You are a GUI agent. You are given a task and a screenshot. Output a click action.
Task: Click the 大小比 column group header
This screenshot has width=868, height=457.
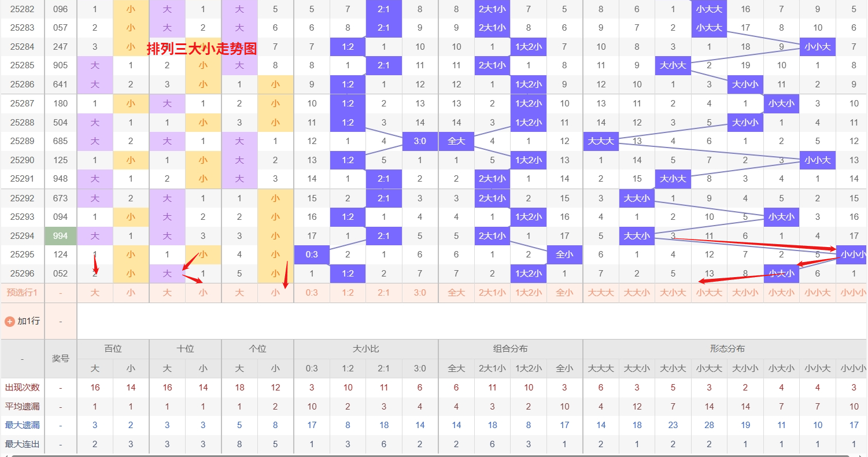pos(365,349)
